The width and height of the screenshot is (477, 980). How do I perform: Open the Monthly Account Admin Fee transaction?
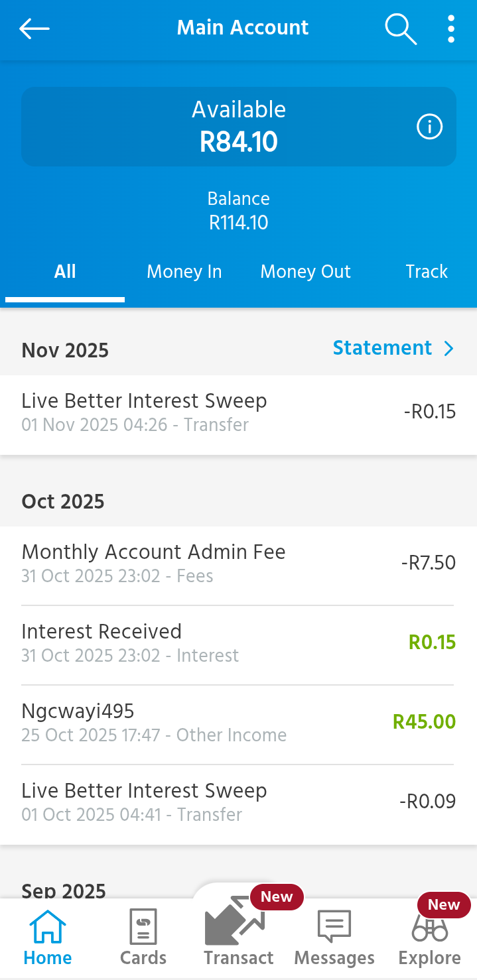239,562
